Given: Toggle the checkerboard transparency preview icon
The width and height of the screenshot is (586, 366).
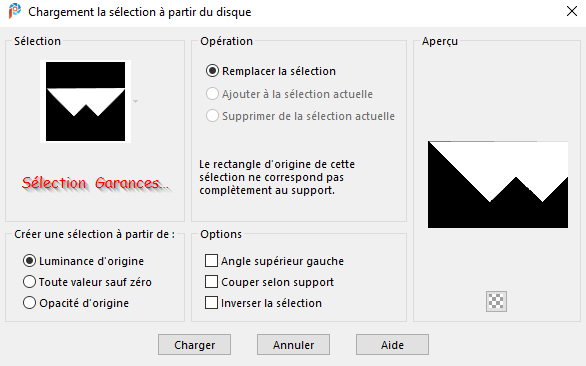Looking at the screenshot, I should (496, 301).
